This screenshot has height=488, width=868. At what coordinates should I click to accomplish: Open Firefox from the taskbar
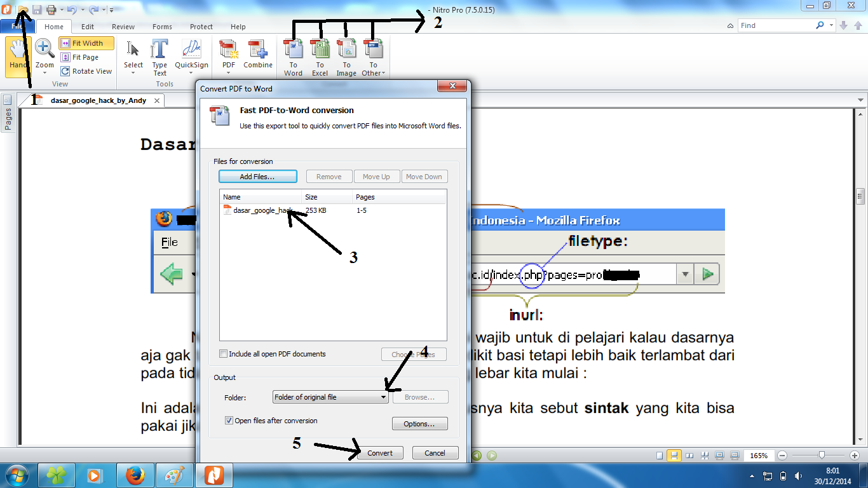[135, 475]
